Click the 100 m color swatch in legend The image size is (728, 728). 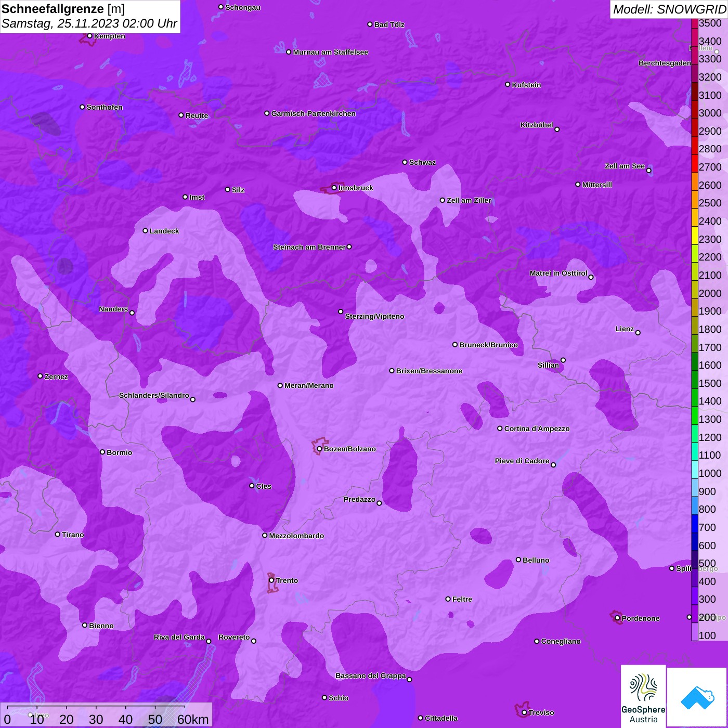tap(695, 632)
